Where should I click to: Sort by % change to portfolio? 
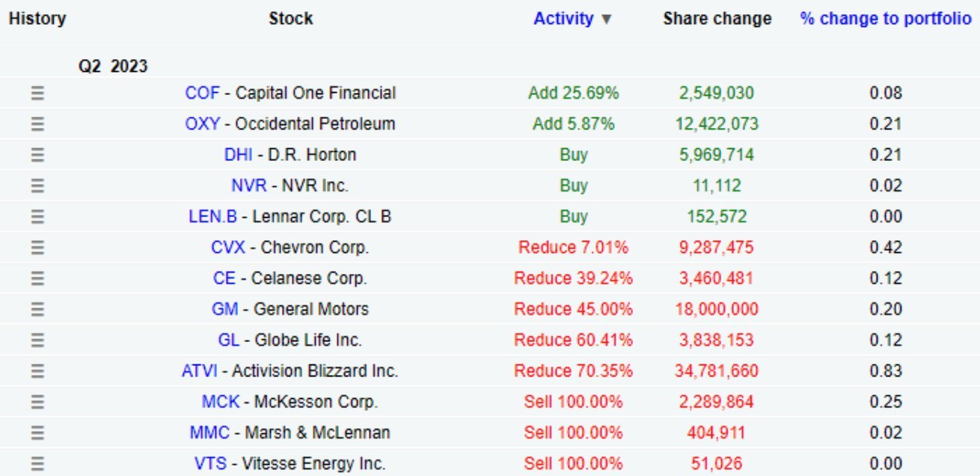[885, 19]
